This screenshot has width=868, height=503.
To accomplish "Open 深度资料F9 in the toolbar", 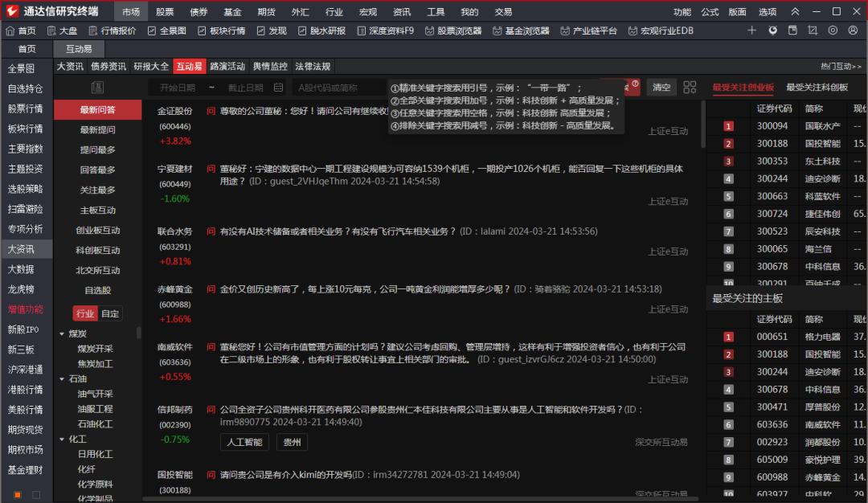I will [x=385, y=31].
